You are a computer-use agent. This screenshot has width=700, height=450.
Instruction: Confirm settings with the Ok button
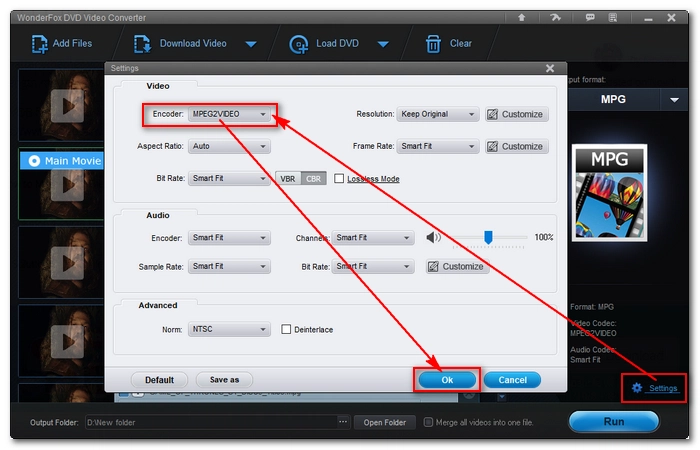[x=447, y=380]
